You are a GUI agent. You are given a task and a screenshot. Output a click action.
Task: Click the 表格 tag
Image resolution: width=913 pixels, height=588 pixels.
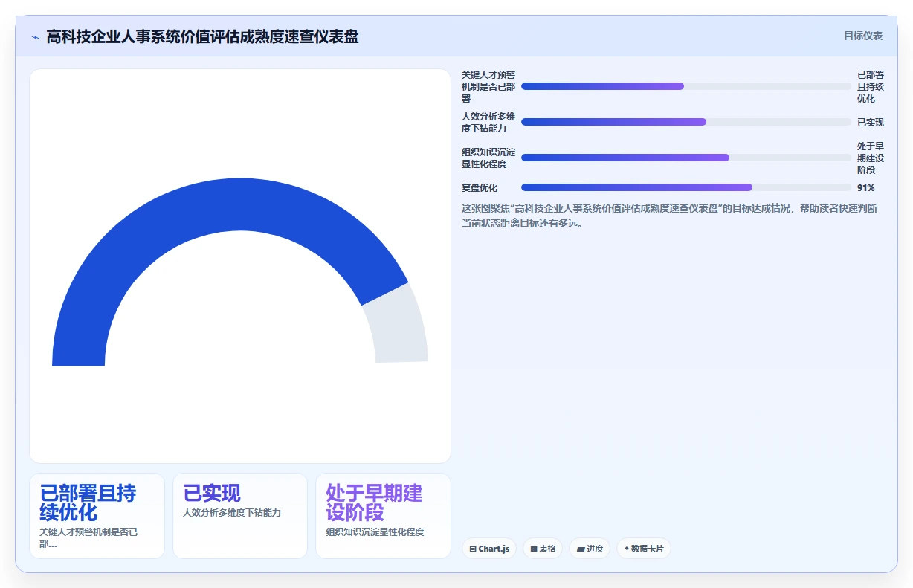click(543, 549)
